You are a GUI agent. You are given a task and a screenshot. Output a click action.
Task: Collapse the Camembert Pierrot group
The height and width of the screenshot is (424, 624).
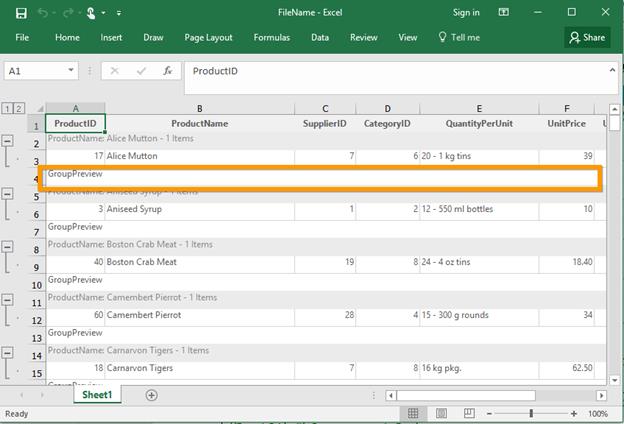(x=8, y=300)
